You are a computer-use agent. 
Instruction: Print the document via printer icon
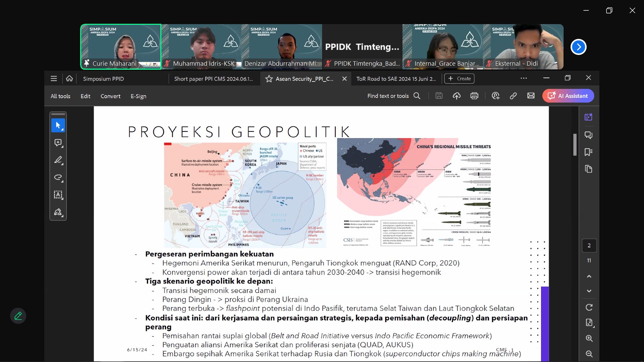tap(474, 96)
